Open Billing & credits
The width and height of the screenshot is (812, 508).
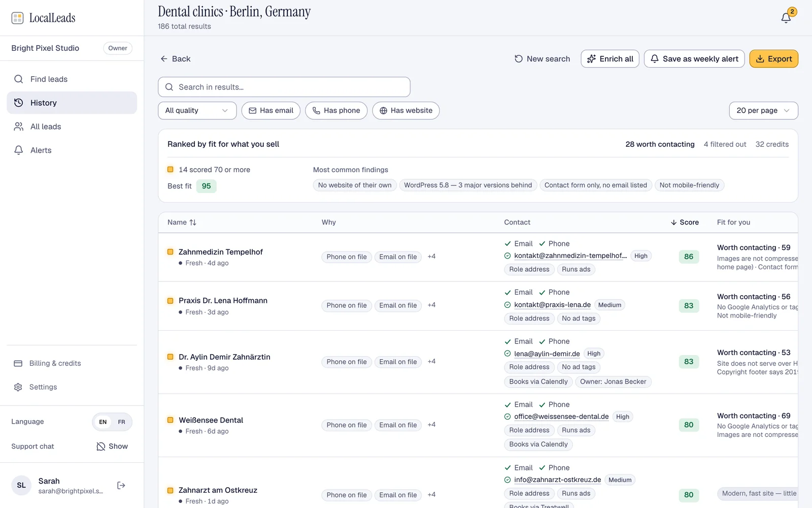[x=72, y=363]
